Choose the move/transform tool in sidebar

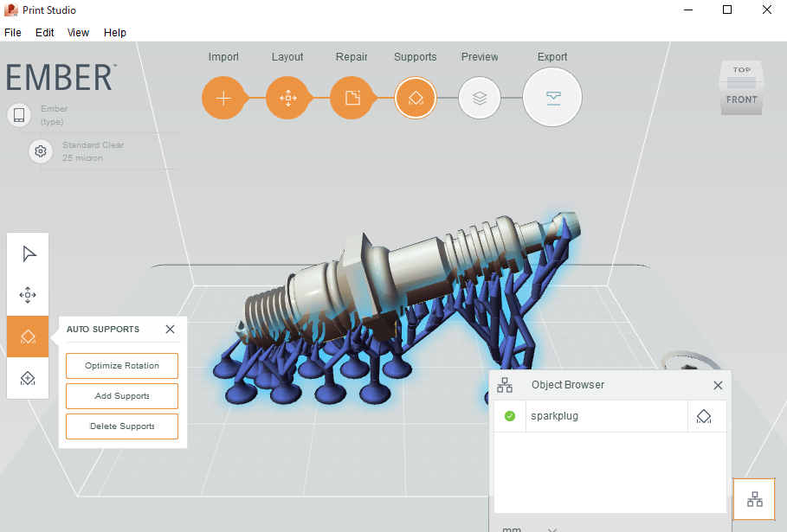click(x=29, y=295)
